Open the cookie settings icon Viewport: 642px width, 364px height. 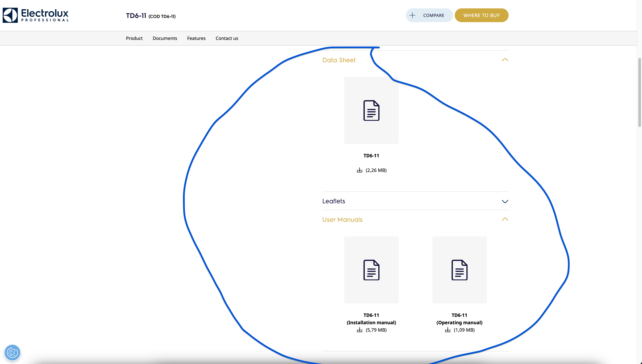12,352
